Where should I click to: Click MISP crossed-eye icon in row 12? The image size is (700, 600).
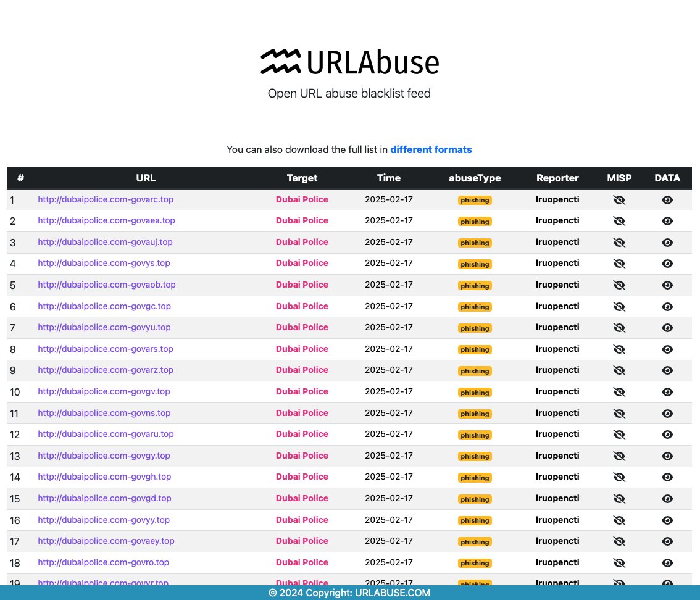pos(619,435)
